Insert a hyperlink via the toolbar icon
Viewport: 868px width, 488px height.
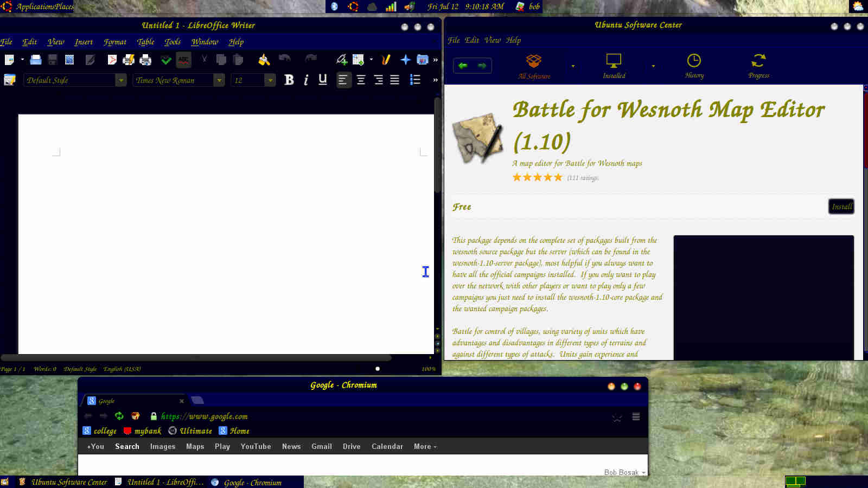point(342,60)
